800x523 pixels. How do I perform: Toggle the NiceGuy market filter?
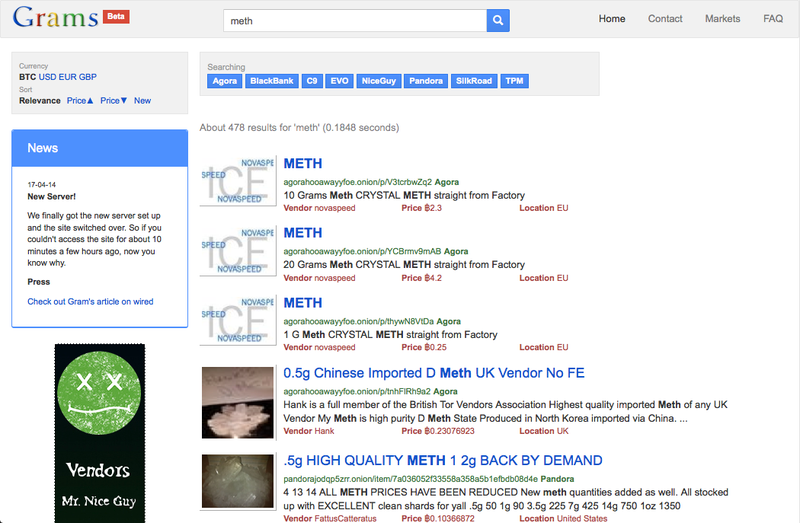[x=379, y=81]
